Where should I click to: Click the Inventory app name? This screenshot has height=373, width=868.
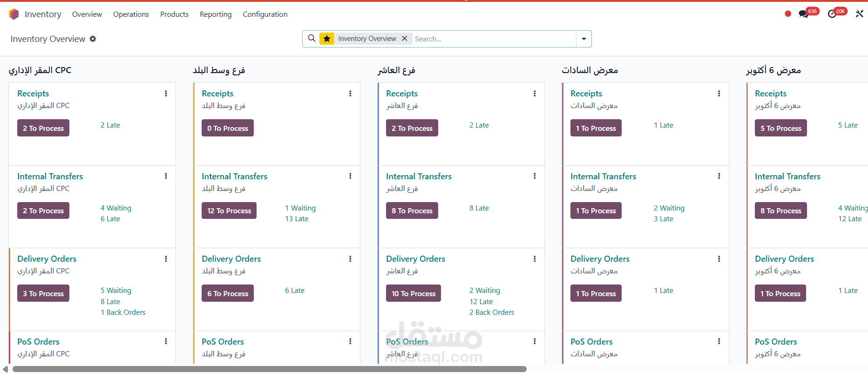tap(43, 14)
